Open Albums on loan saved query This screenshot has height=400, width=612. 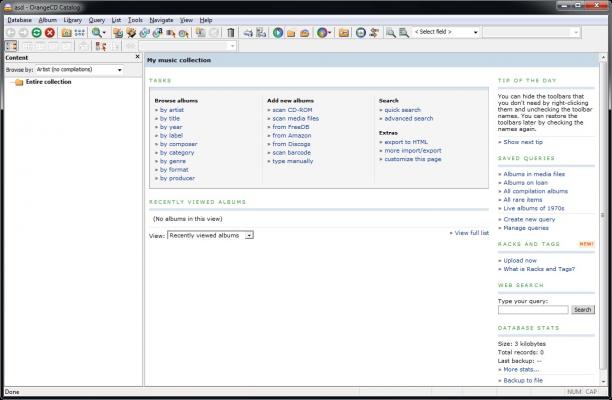coord(525,183)
